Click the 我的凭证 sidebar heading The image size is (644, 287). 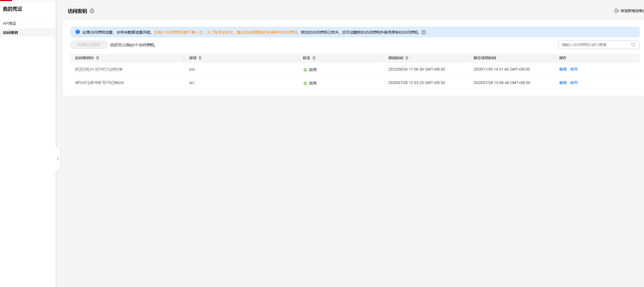tap(13, 9)
